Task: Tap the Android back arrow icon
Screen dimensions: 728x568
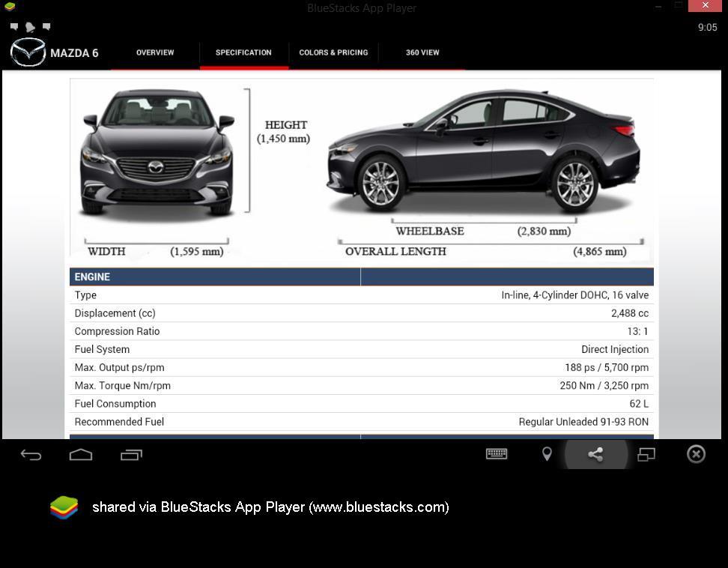Action: click(31, 455)
